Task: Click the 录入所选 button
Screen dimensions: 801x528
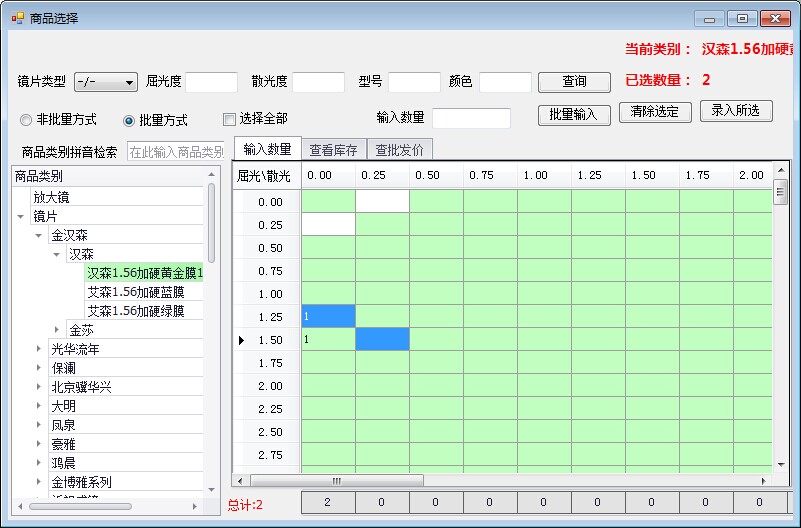Action: tap(735, 111)
